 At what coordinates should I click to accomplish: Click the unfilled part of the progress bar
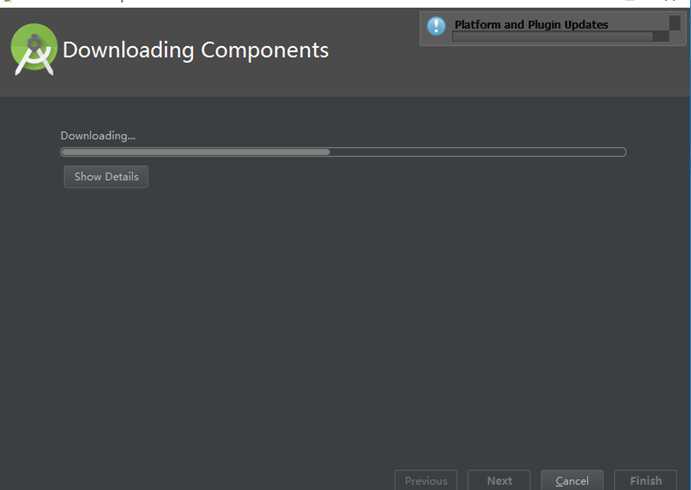coord(478,152)
